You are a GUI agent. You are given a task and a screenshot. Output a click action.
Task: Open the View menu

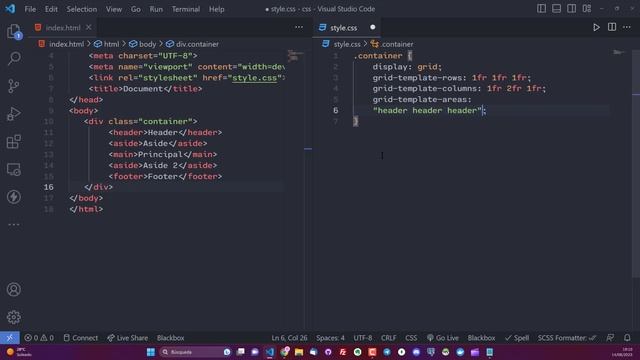tap(114, 9)
